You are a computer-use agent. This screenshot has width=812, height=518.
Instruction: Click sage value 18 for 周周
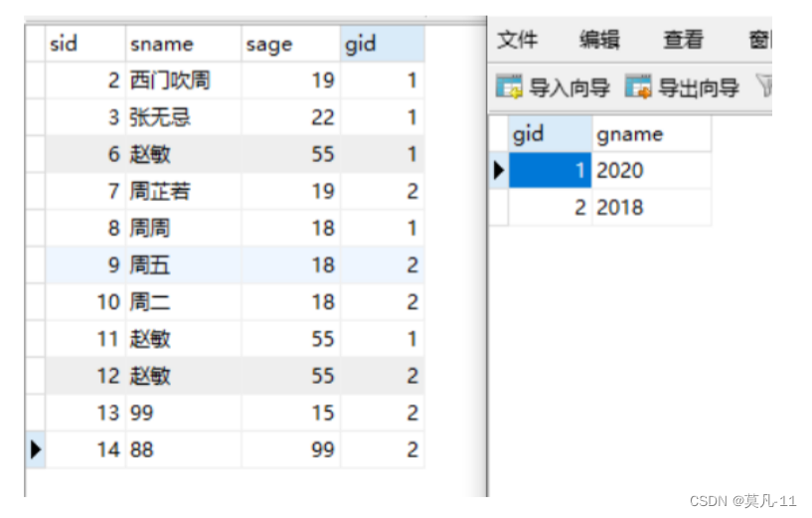tap(290, 229)
